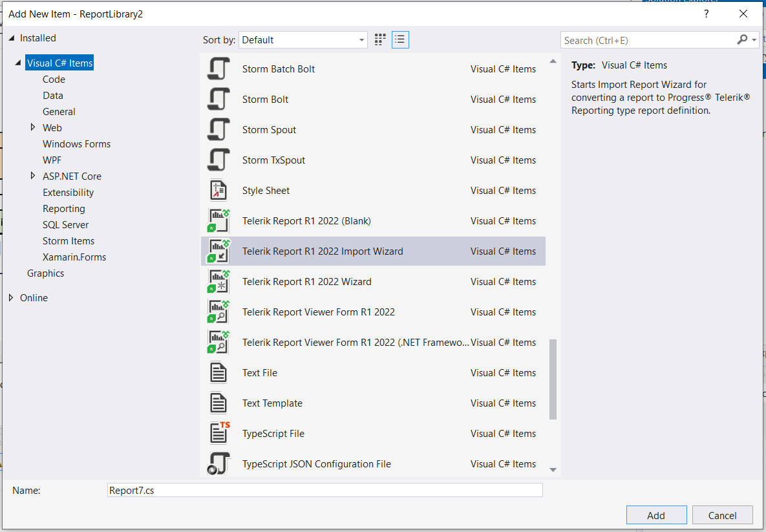Screen dimensions: 766x532
Task: Pick the Text Template icon
Action: click(x=218, y=403)
